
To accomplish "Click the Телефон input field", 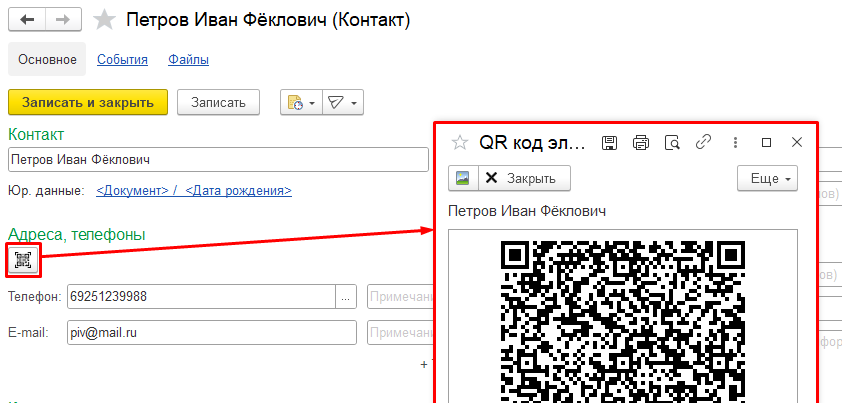I will (201, 297).
